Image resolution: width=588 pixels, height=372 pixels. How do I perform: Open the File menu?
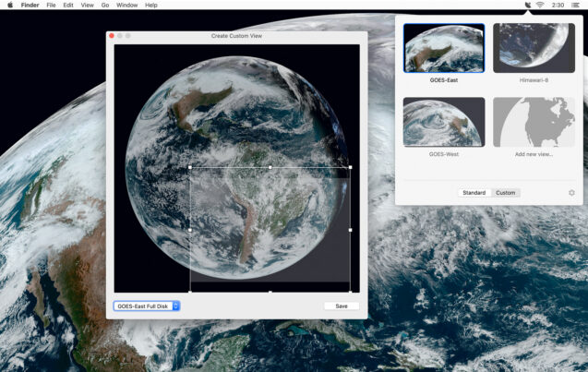pyautogui.click(x=51, y=6)
